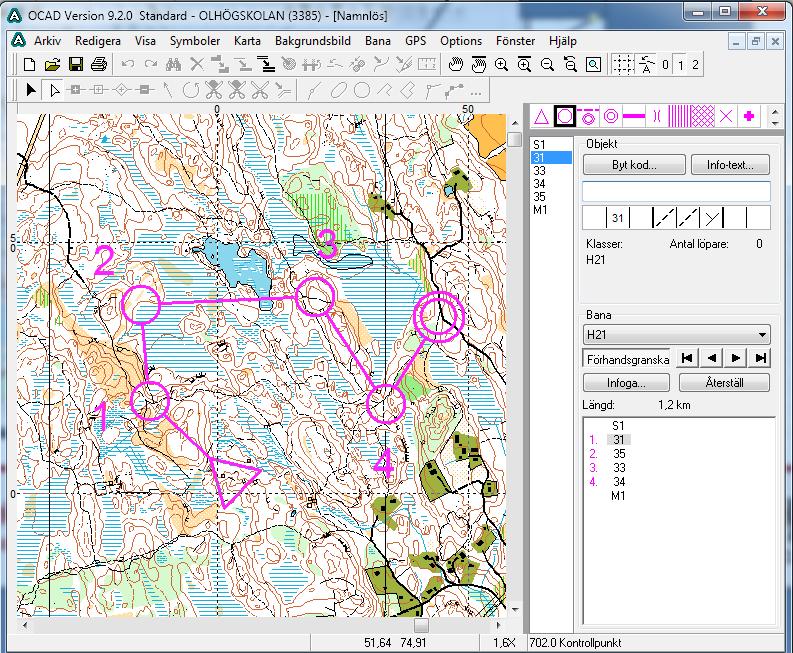Open the Symboler menu
Image resolution: width=793 pixels, height=653 pixels.
click(x=195, y=41)
